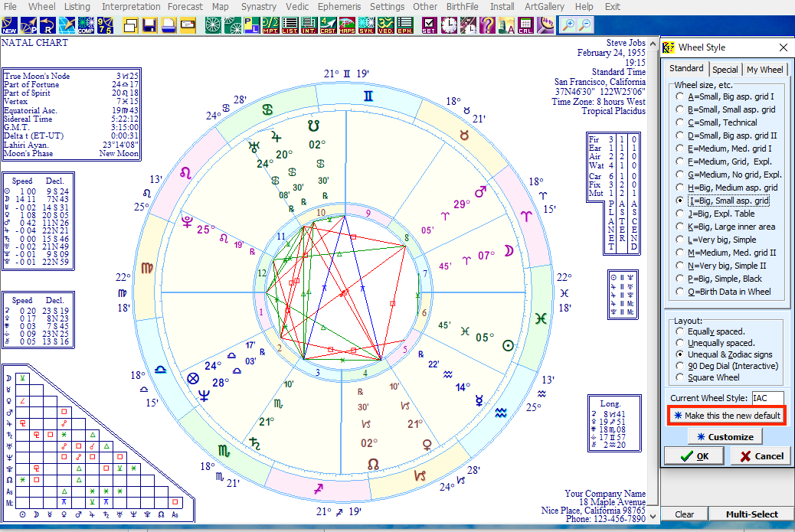The height and width of the screenshot is (532, 795).
Task: Click the single wheel chart icon
Action: click(x=213, y=24)
